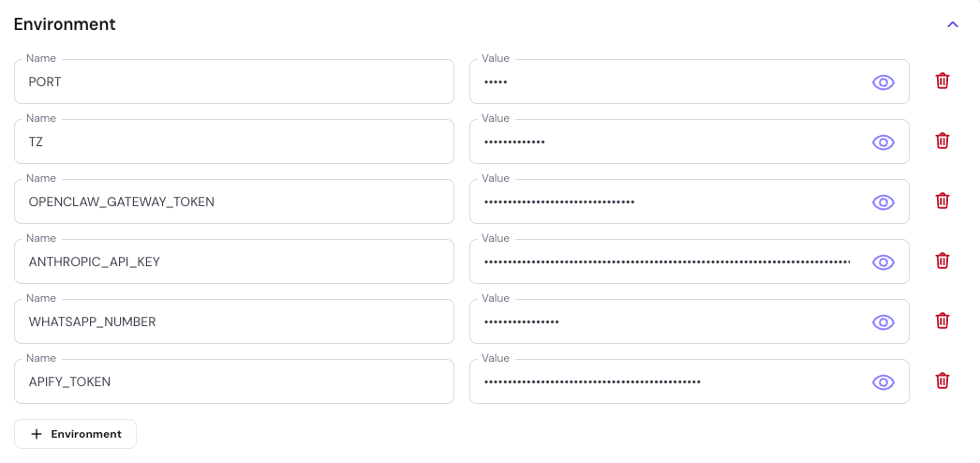Show the ANTHROPIC_API_KEY value
This screenshot has width=980, height=463.
click(x=883, y=262)
